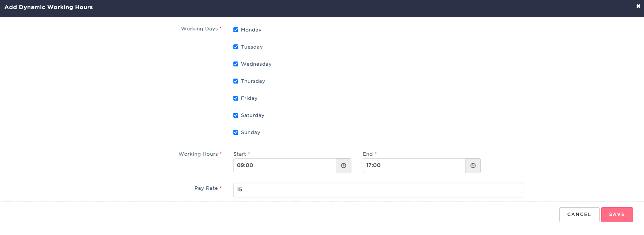Select the End field label
644x235 pixels.
[x=368, y=154]
